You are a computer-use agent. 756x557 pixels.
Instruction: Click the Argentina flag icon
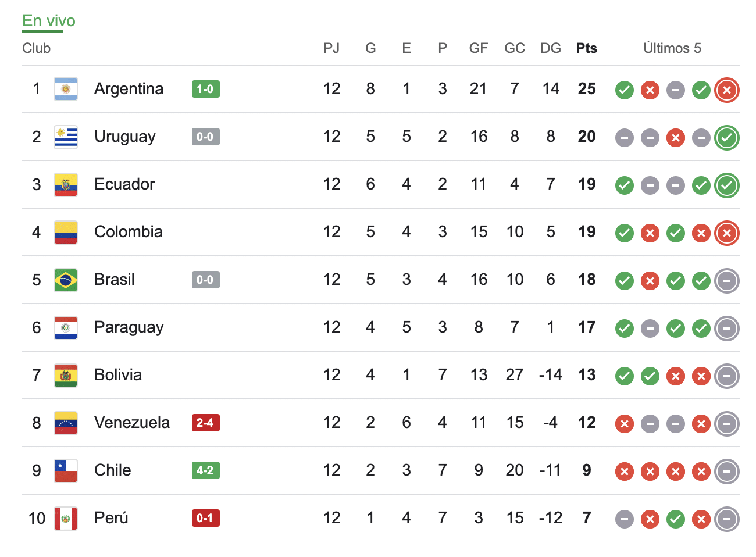[66, 89]
